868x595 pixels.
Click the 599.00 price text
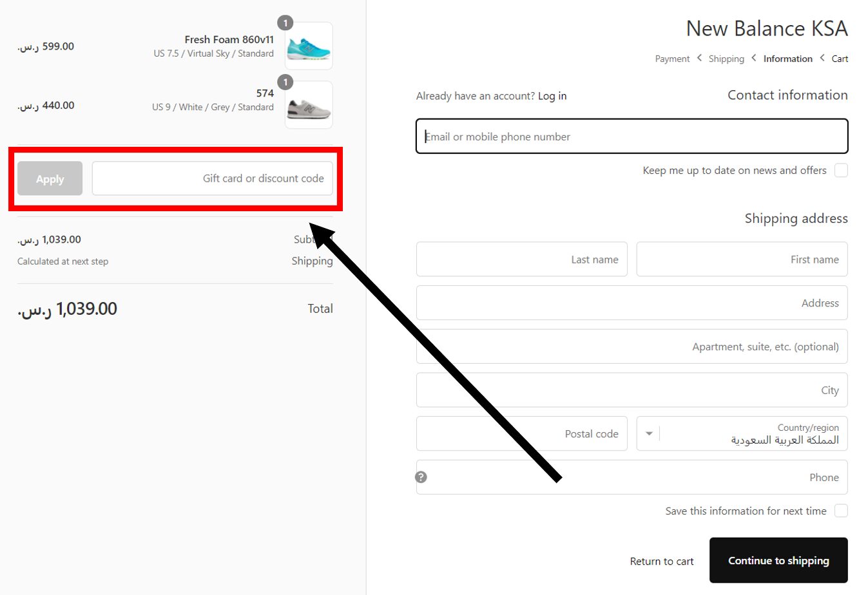pyautogui.click(x=46, y=46)
